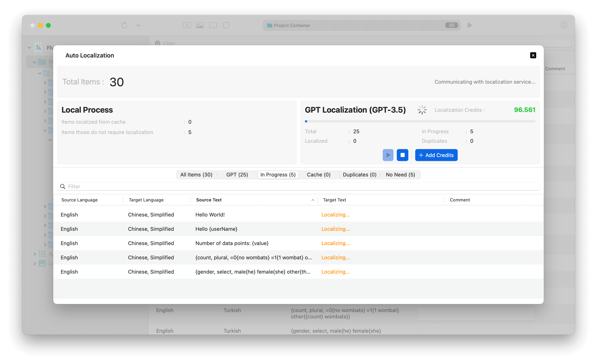The height and width of the screenshot is (364, 597).
Task: Select the 'Hello World!' row
Action: tap(298, 215)
